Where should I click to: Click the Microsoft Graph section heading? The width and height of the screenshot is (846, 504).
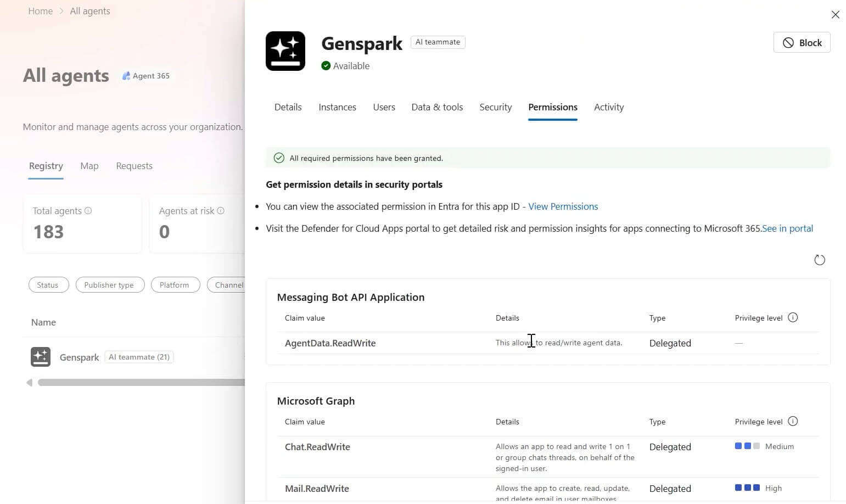click(316, 401)
